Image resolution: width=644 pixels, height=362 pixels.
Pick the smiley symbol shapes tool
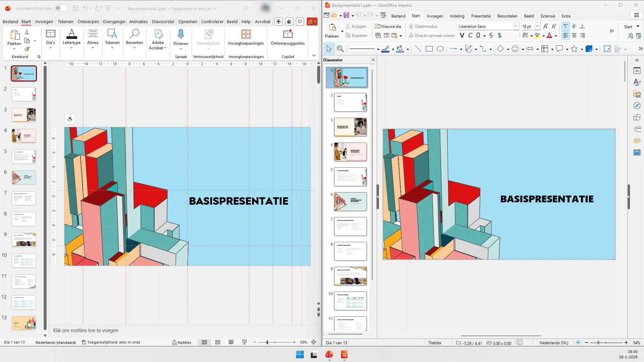515,49
